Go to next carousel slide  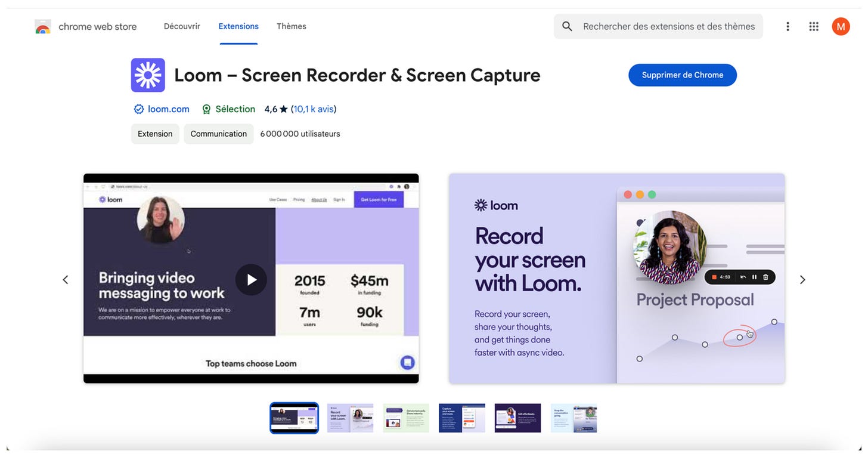coord(802,279)
